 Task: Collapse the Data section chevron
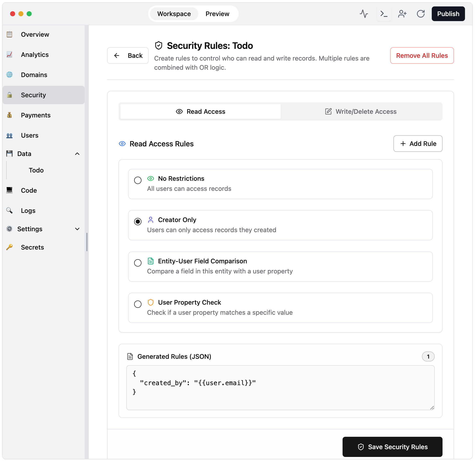pos(77,154)
